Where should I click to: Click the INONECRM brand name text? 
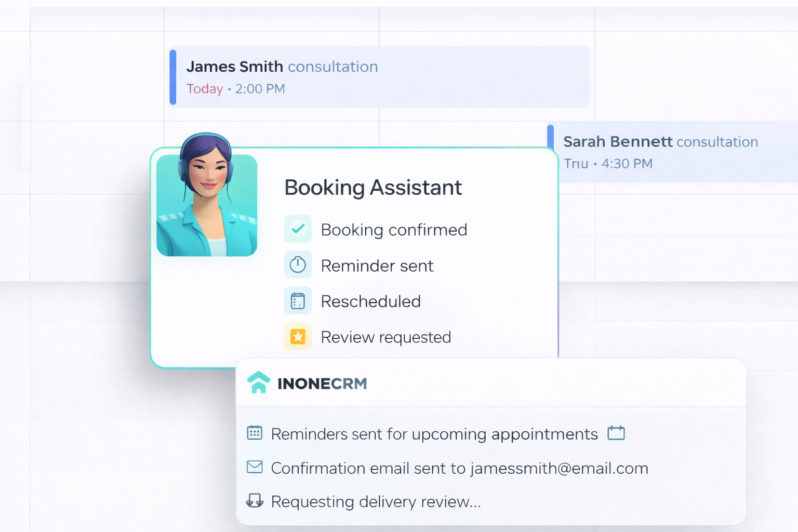pyautogui.click(x=322, y=384)
